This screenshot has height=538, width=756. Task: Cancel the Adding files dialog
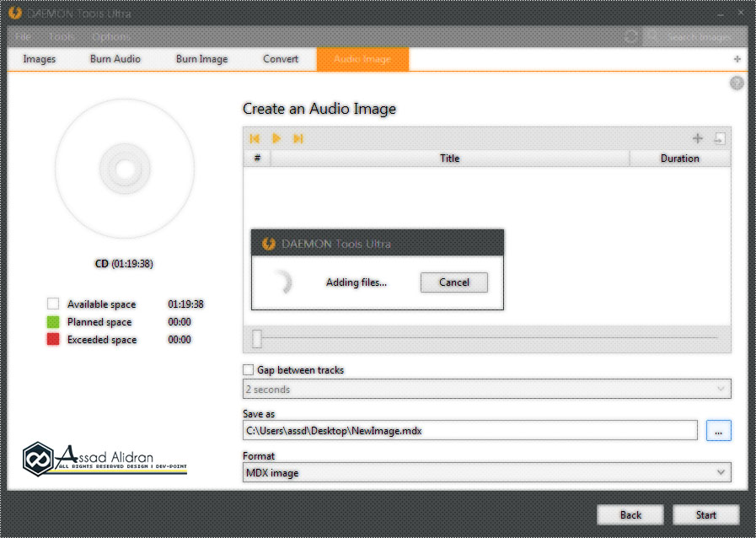[453, 282]
